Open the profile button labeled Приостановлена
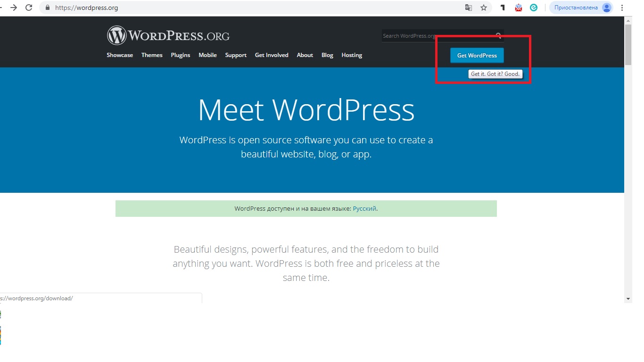Image resolution: width=644 pixels, height=362 pixels. (581, 8)
